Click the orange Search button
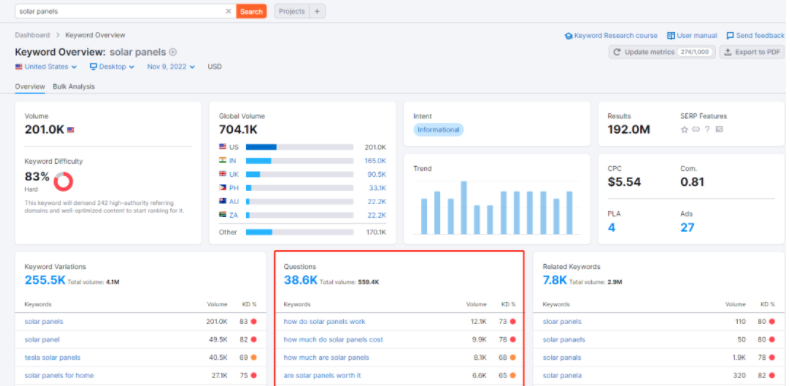 pos(251,11)
